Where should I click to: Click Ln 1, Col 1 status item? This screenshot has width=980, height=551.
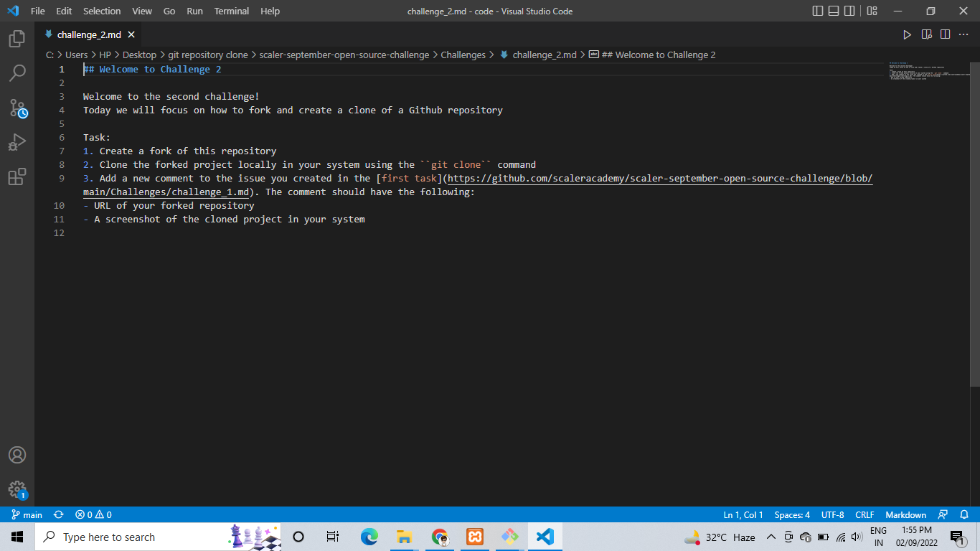(x=743, y=514)
